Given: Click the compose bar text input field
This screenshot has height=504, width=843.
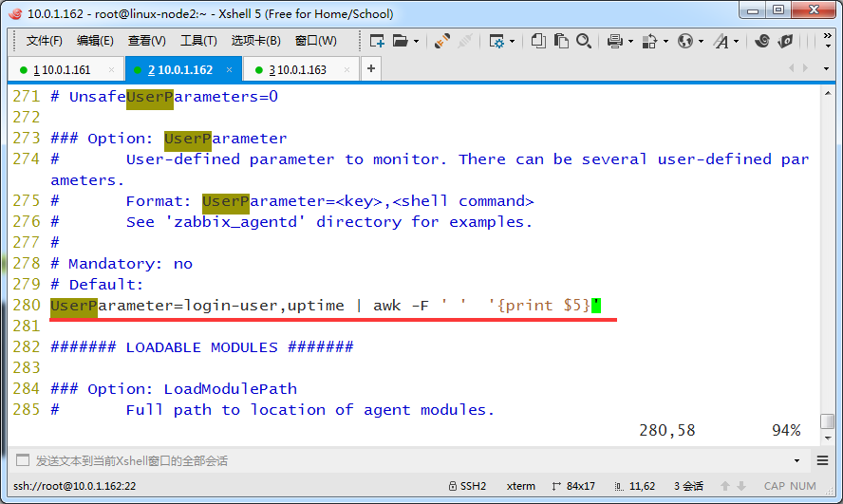Looking at the screenshot, I should click(x=408, y=460).
